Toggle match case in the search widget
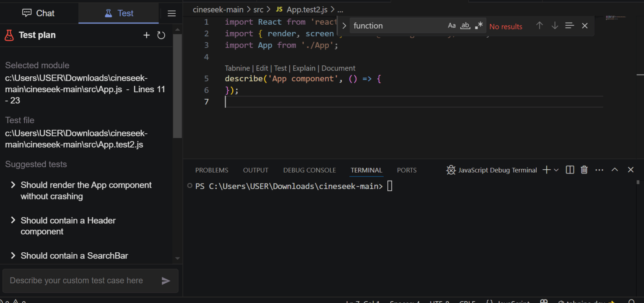The height and width of the screenshot is (303, 644). pos(452,26)
